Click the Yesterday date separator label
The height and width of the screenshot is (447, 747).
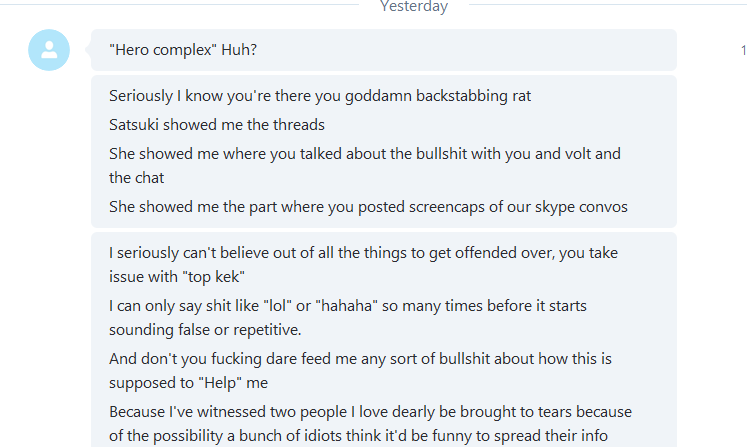pyautogui.click(x=414, y=6)
